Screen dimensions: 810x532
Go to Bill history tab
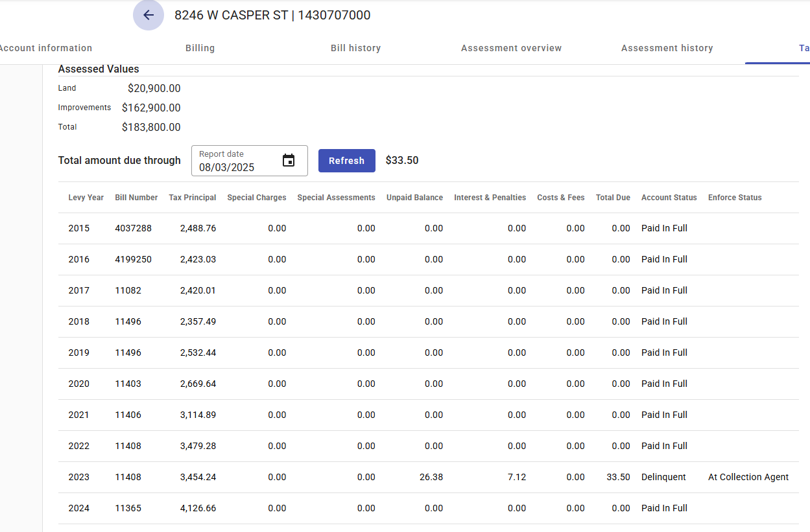355,48
